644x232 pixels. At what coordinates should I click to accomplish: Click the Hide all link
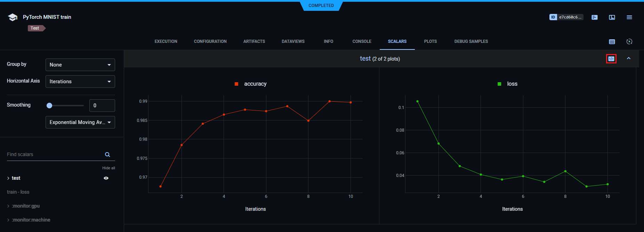click(x=108, y=168)
